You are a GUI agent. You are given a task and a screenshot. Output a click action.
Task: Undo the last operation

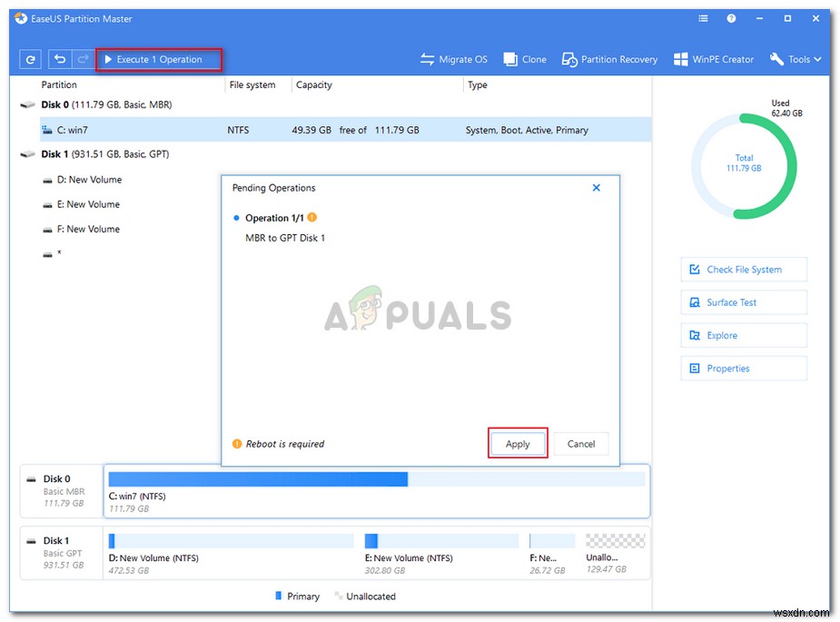[60, 59]
